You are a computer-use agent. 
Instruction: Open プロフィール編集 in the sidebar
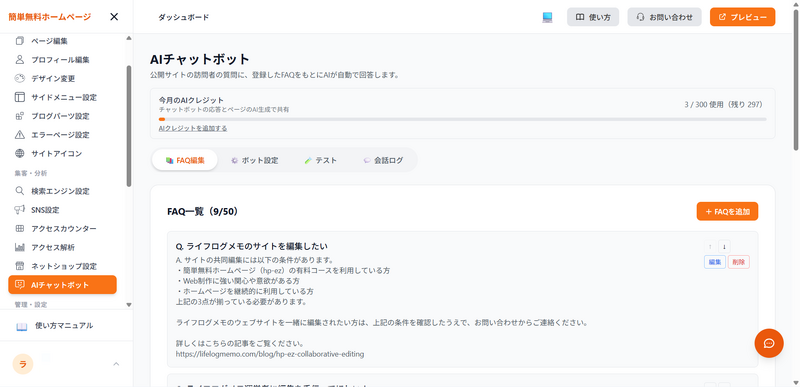(62, 60)
